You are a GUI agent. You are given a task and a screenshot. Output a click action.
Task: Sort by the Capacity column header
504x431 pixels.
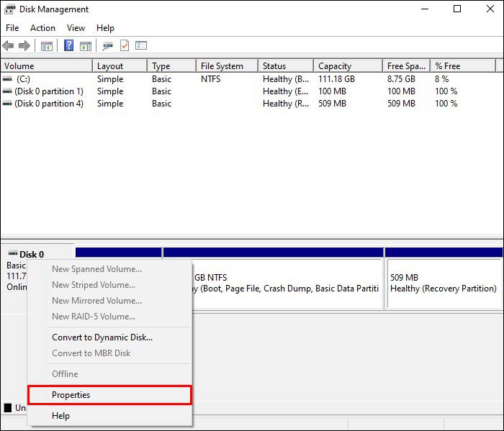[335, 66]
